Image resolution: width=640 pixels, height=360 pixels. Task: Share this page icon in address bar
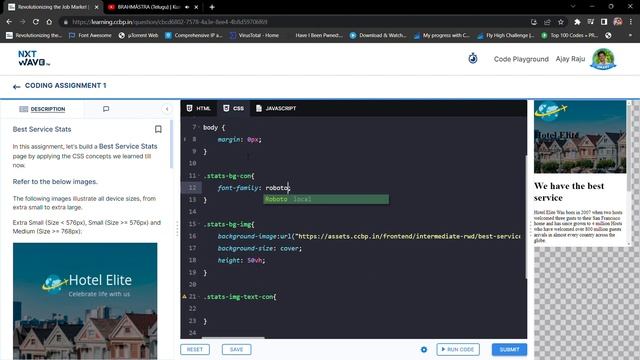[x=547, y=22]
